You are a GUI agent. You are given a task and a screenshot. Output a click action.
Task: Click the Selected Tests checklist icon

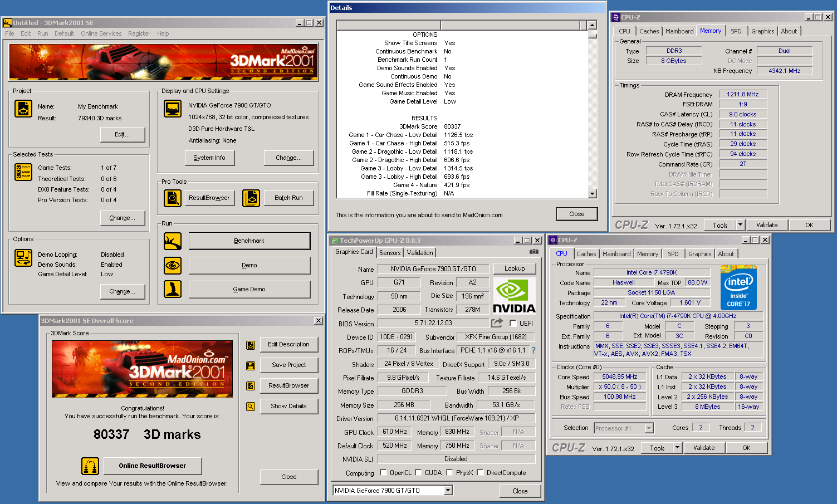point(23,172)
